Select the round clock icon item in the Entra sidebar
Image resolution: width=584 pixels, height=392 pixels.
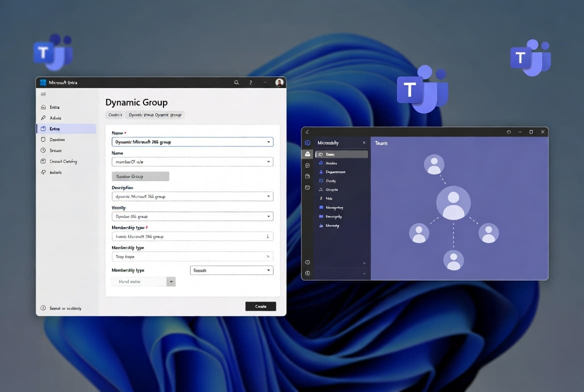pyautogui.click(x=66, y=150)
